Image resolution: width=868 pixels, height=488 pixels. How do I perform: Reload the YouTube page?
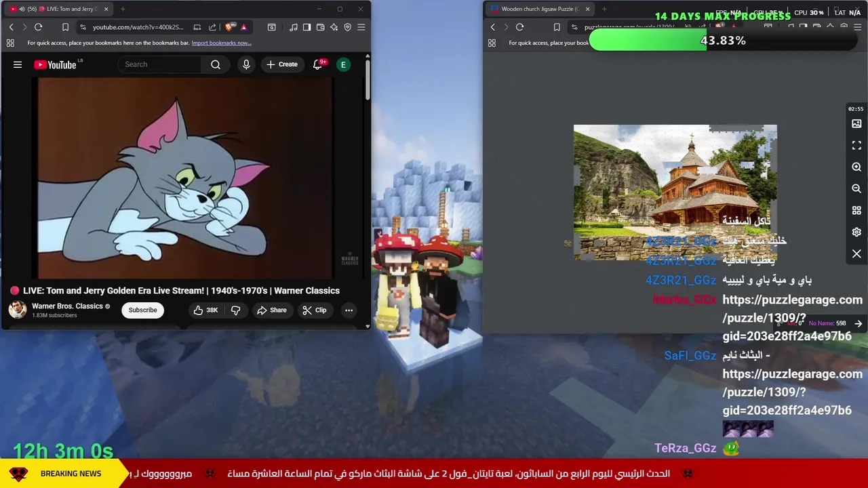38,27
